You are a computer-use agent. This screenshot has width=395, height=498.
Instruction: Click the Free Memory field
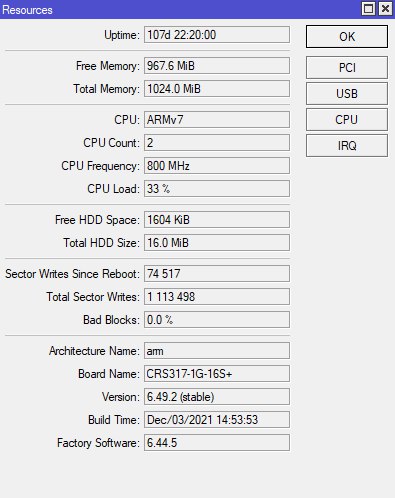217,66
